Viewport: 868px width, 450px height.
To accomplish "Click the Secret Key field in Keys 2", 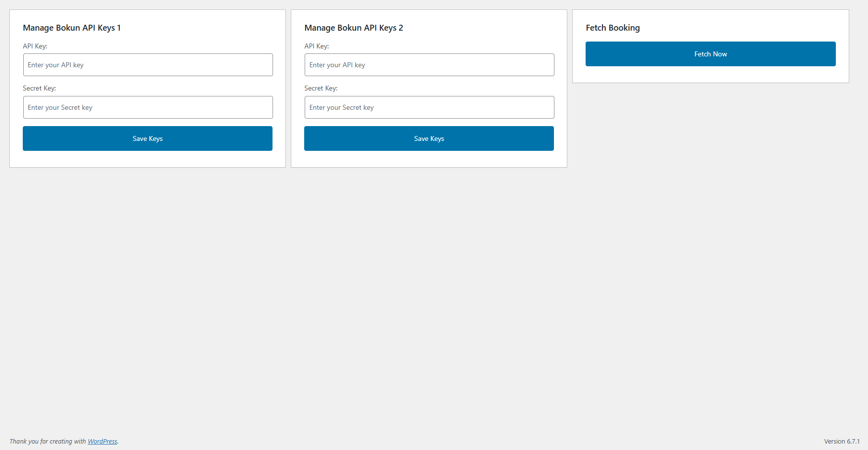I will [429, 107].
